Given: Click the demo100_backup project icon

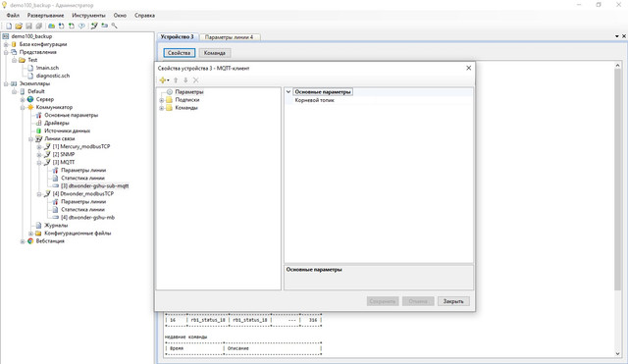Looking at the screenshot, I should click(x=6, y=36).
